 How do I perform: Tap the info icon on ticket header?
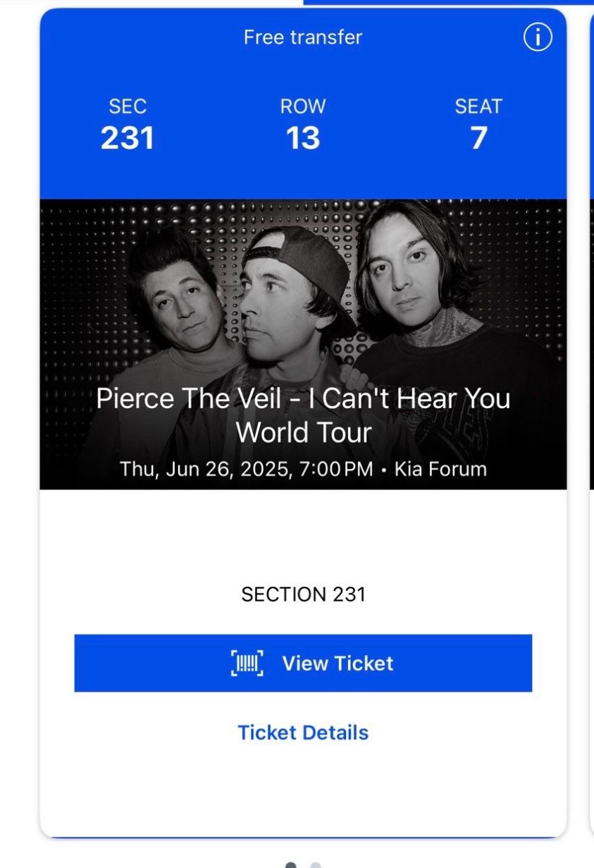(538, 38)
